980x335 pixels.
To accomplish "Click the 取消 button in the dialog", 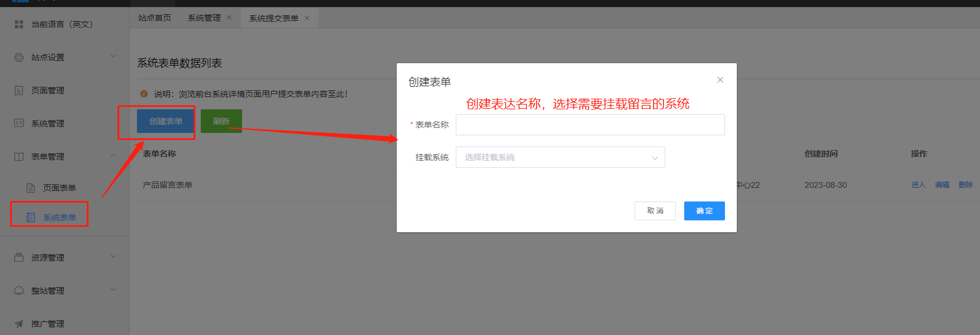I will (x=655, y=211).
